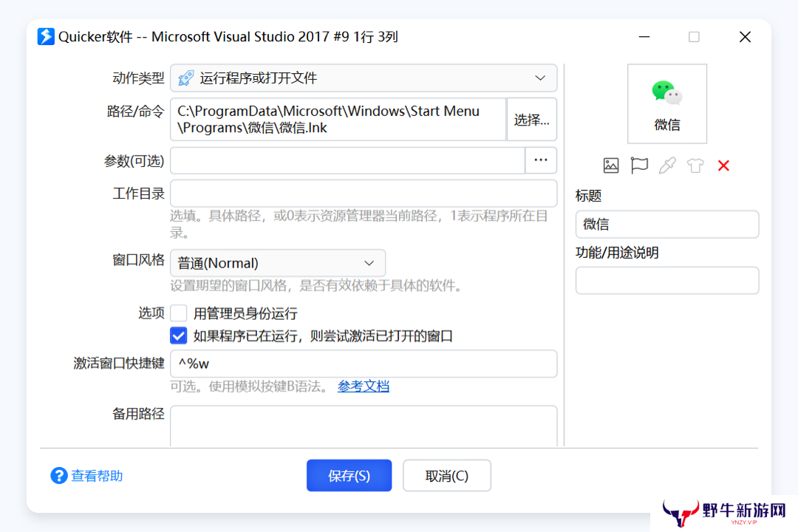This screenshot has height=532, width=798.
Task: Focus the optional parameters input field
Action: (x=347, y=160)
